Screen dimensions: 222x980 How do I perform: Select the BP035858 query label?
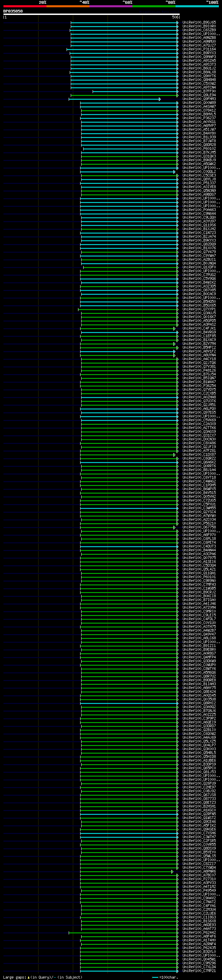click(13, 11)
